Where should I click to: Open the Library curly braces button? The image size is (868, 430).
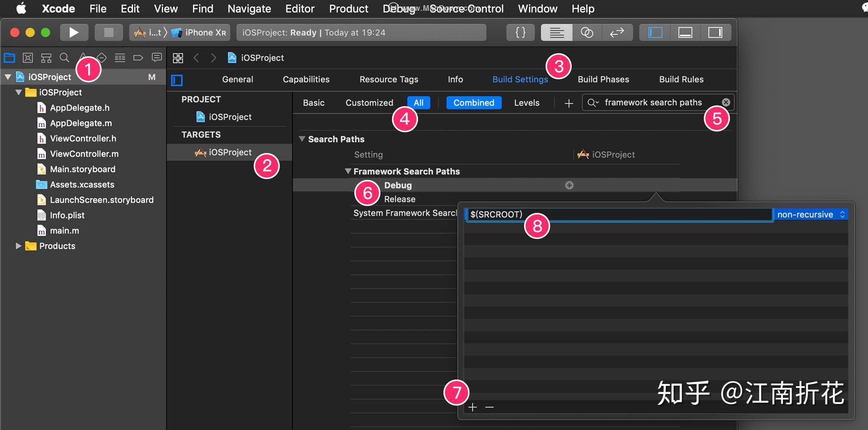click(520, 33)
